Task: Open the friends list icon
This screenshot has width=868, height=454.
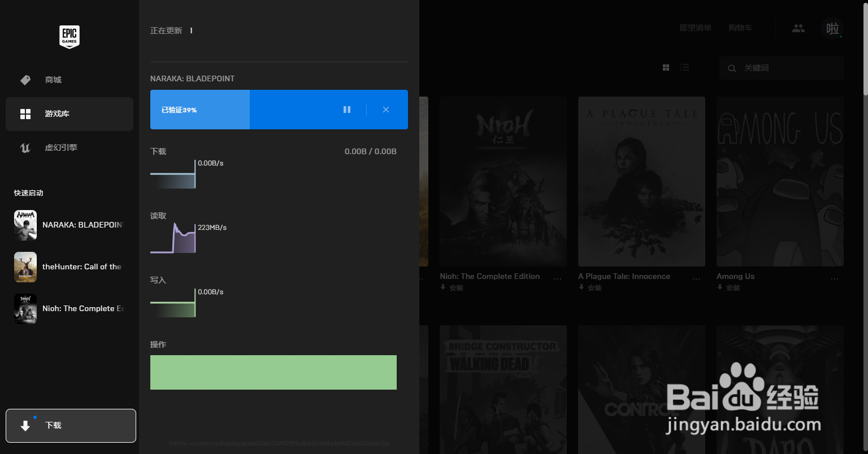Action: pos(798,28)
